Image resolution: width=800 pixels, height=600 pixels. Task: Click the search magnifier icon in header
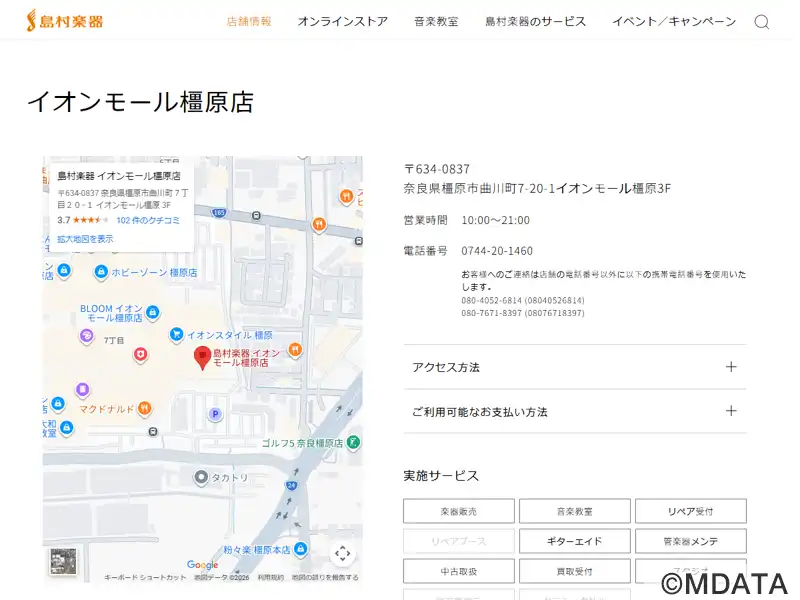click(761, 22)
